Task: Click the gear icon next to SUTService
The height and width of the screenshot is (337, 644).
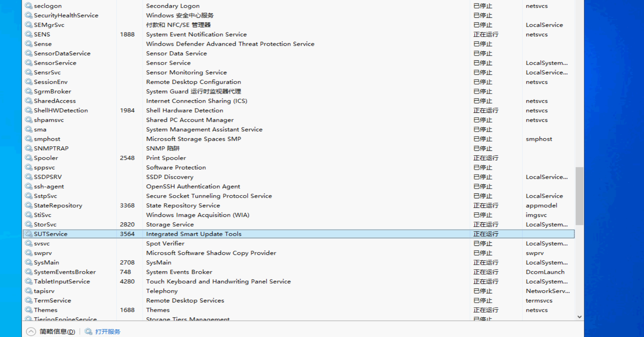Action: click(29, 234)
